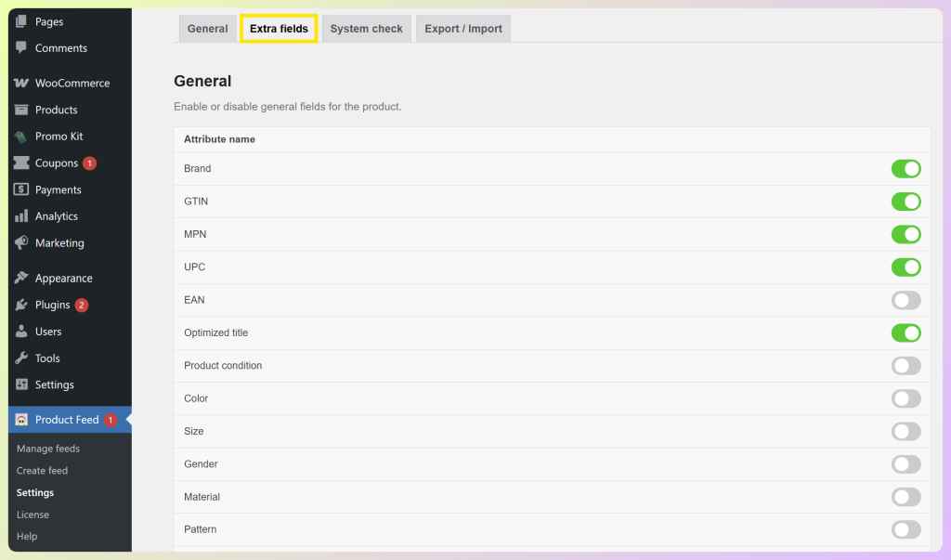This screenshot has width=951, height=560.
Task: Select the Payments icon
Action: coord(20,189)
